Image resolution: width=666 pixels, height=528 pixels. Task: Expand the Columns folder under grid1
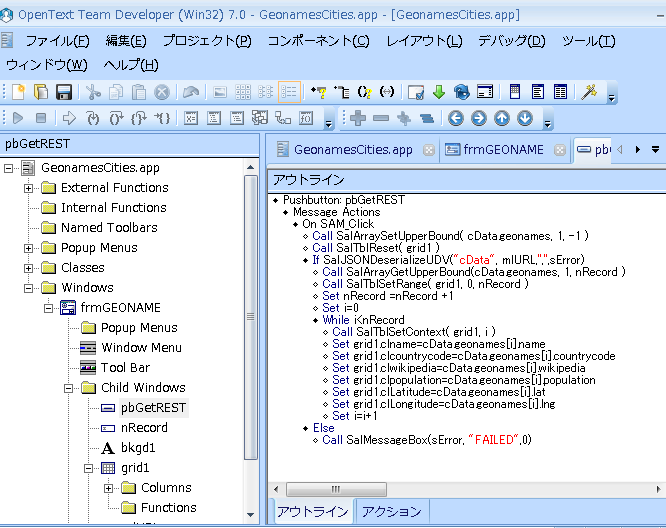(108, 488)
